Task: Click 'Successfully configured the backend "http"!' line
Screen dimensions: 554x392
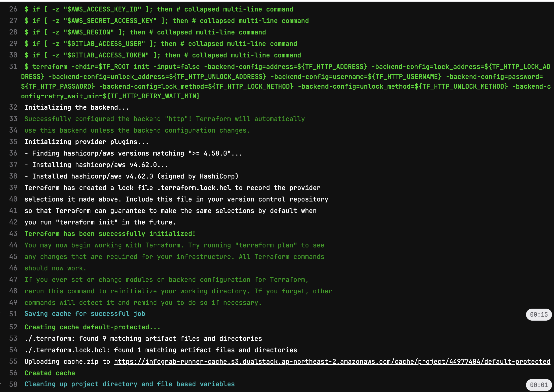Action: coord(165,119)
